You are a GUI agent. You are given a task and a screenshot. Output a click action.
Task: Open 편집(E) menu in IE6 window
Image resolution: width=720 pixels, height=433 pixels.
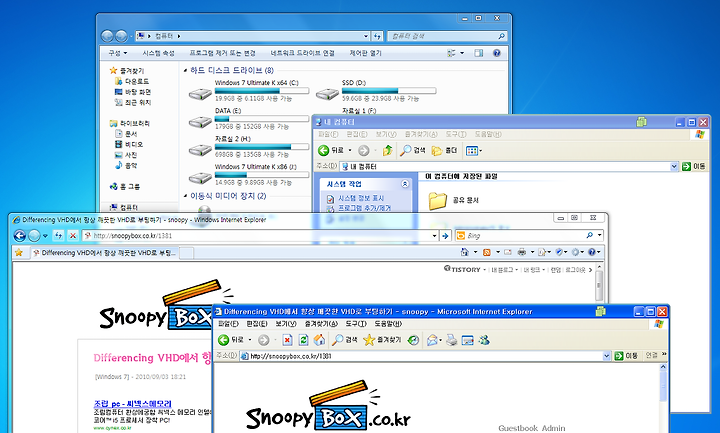pyautogui.click(x=257, y=324)
